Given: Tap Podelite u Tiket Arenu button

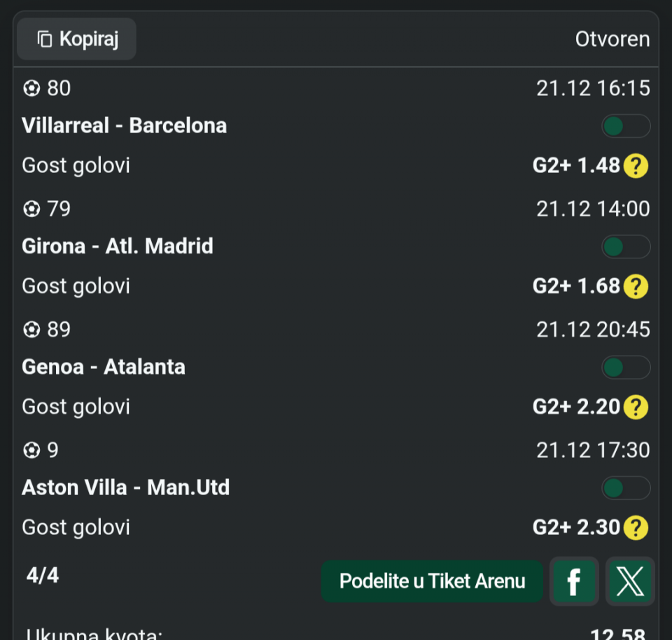Looking at the screenshot, I should pyautogui.click(x=432, y=581).
